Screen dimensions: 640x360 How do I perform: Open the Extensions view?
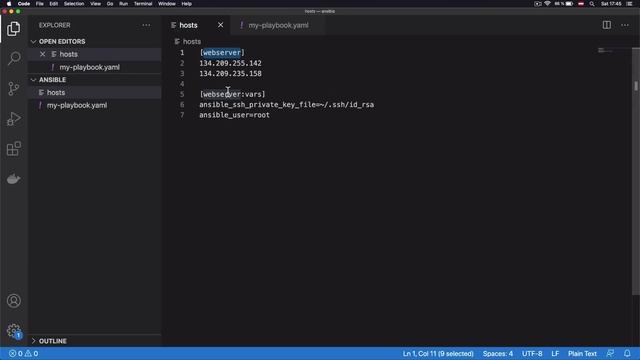click(x=13, y=149)
